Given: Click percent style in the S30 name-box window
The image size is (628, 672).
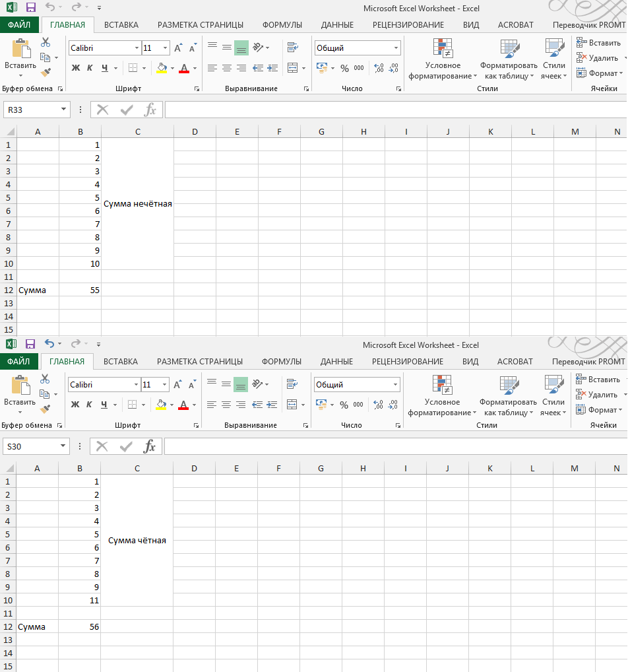Looking at the screenshot, I should click(344, 405).
